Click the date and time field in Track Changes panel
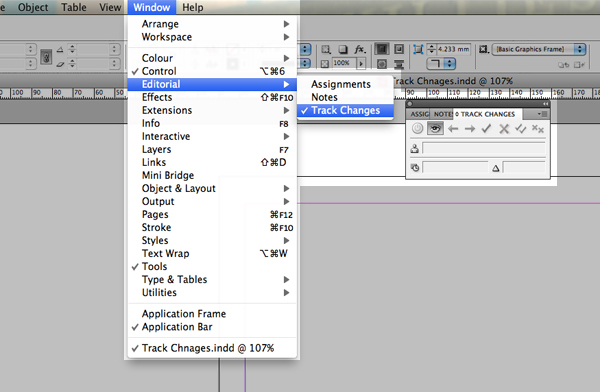This screenshot has height=392, width=600. click(455, 167)
